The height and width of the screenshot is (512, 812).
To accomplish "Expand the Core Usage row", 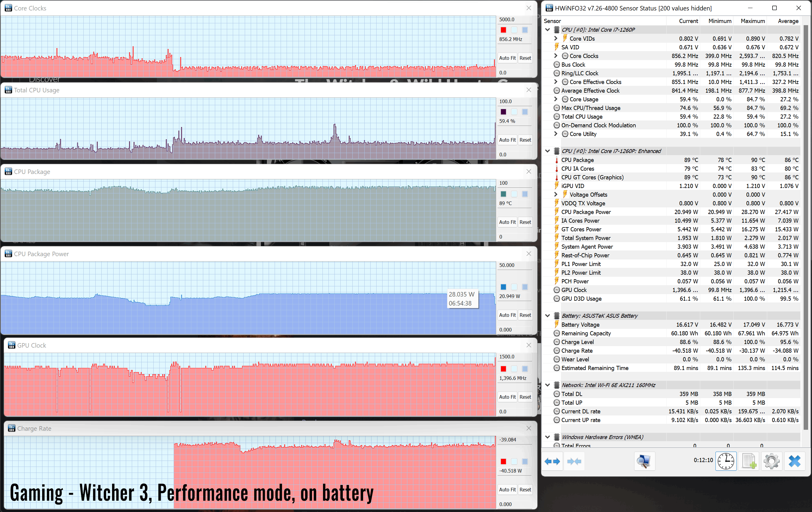I will pyautogui.click(x=556, y=99).
